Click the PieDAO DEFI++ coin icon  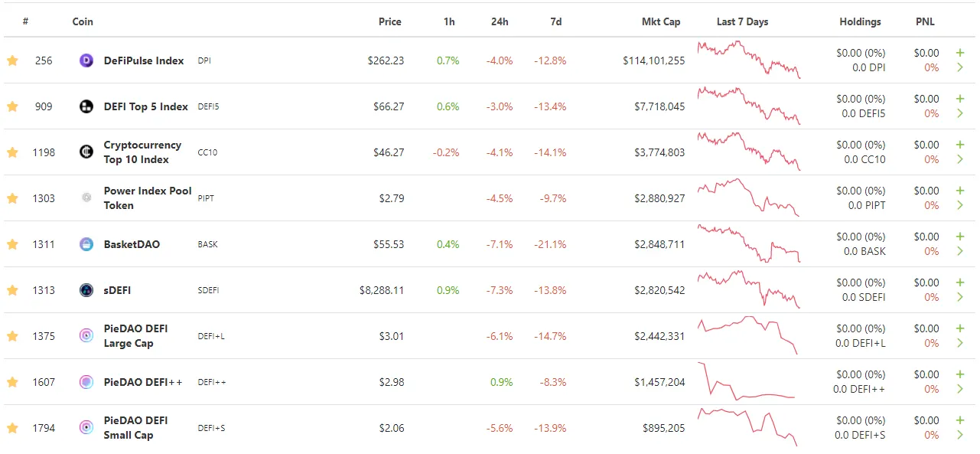pyautogui.click(x=86, y=381)
